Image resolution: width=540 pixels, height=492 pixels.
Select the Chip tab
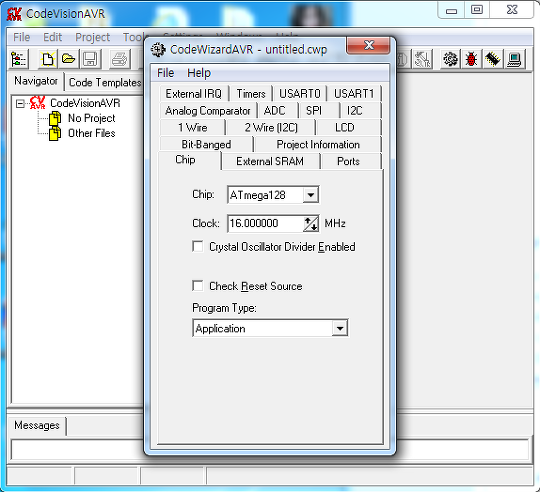185,160
